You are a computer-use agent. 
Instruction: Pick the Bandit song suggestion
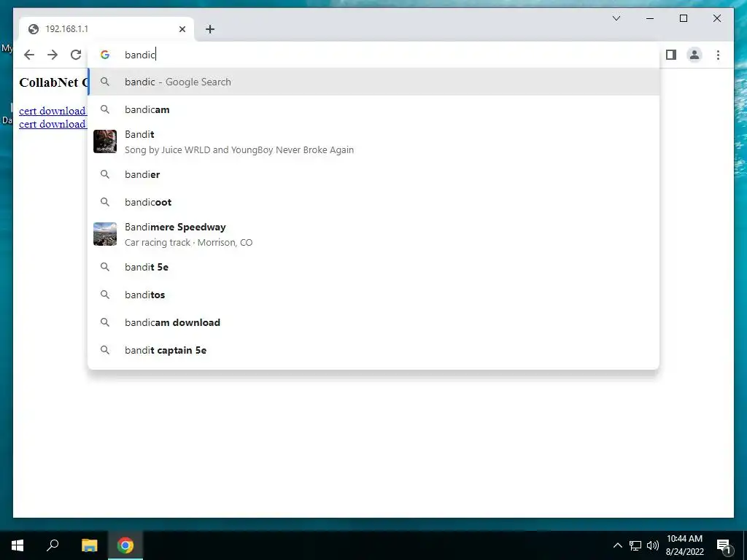(373, 141)
